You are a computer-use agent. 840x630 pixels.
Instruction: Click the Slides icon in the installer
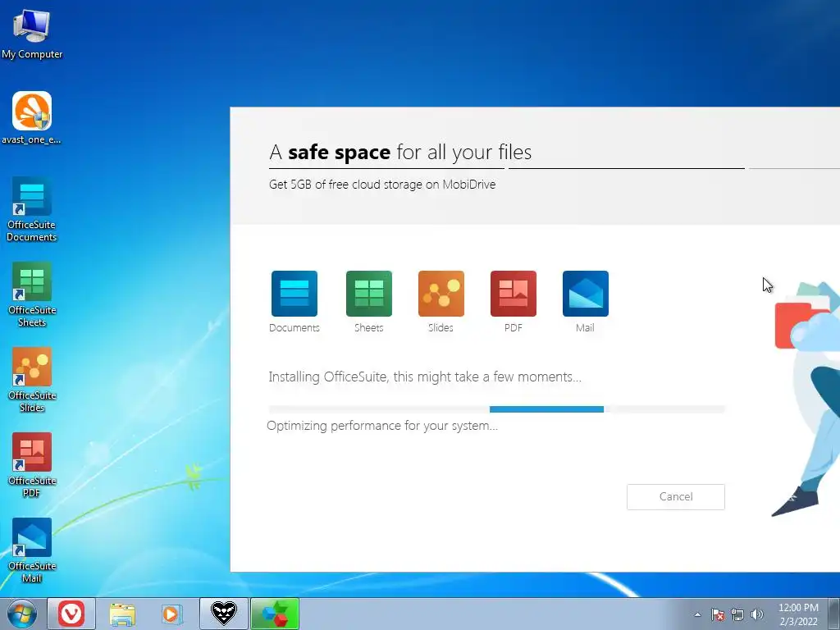tap(441, 294)
